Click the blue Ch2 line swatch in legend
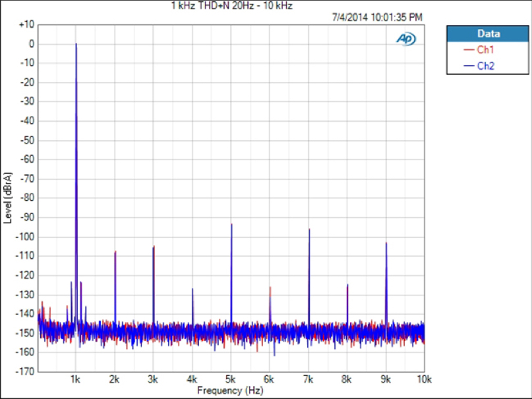The width and height of the screenshot is (532, 399). (x=469, y=66)
